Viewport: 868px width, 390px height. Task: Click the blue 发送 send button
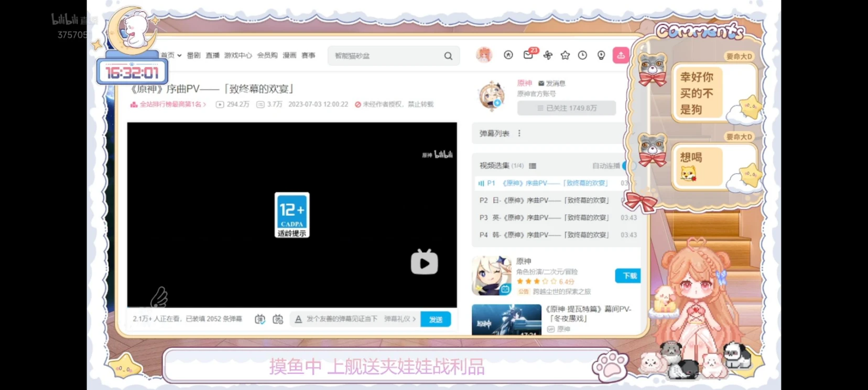point(436,319)
